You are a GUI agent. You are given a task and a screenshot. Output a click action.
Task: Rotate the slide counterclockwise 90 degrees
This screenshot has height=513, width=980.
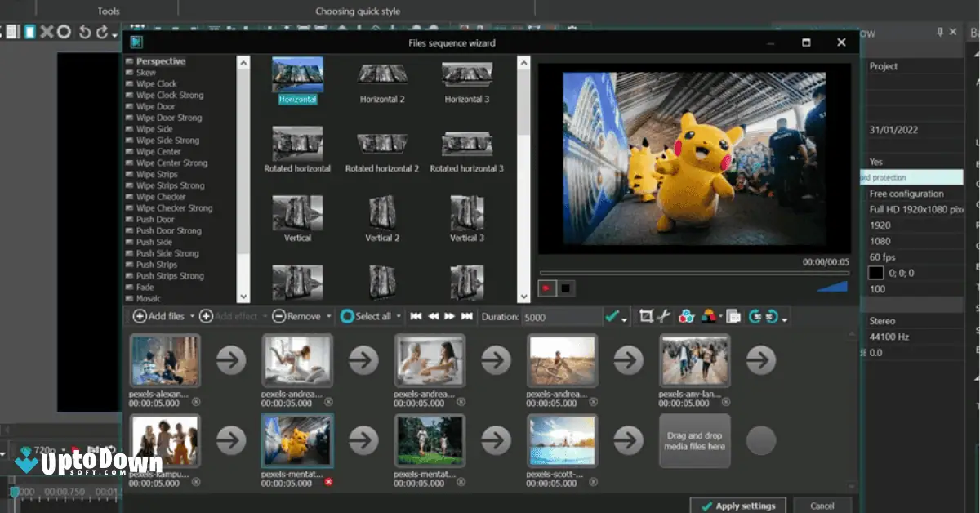[772, 316]
